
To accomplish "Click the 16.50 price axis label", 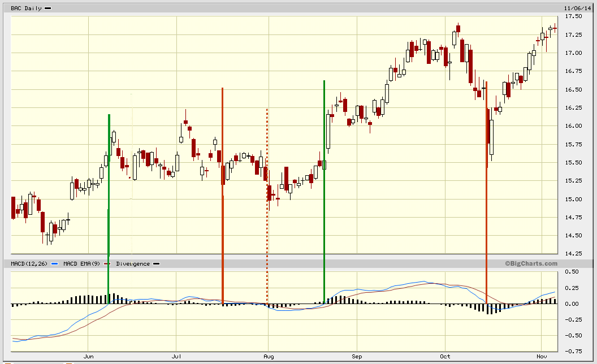I will [573, 89].
